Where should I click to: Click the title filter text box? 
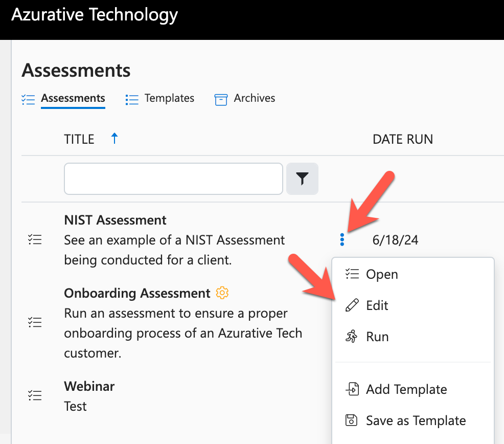(x=174, y=179)
